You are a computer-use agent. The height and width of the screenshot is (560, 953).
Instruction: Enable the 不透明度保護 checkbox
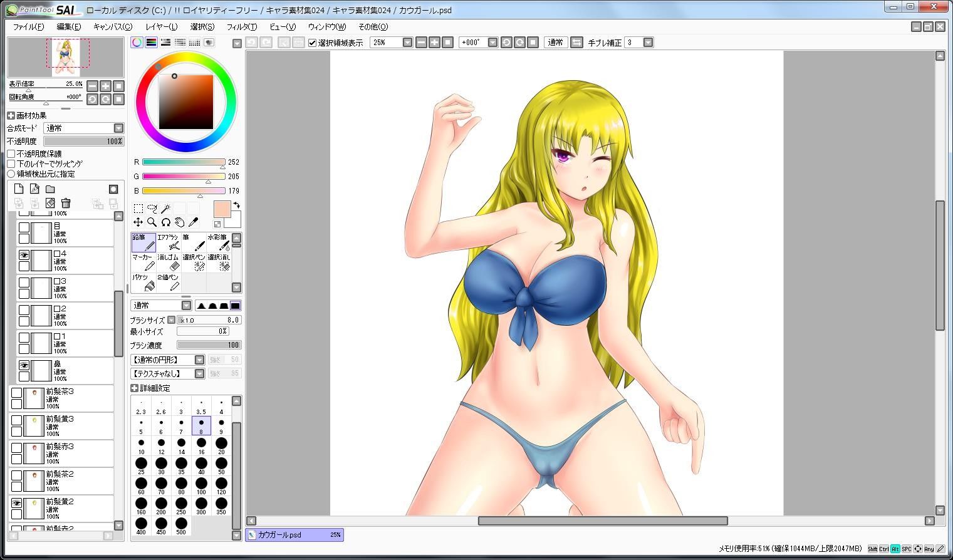11,153
